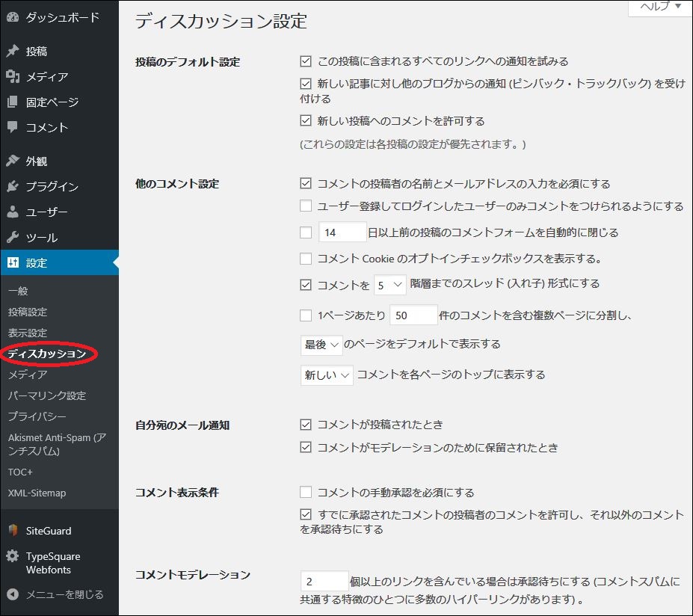693x616 pixels.
Task: Open the 新しい comment order dropdown
Action: [x=327, y=375]
